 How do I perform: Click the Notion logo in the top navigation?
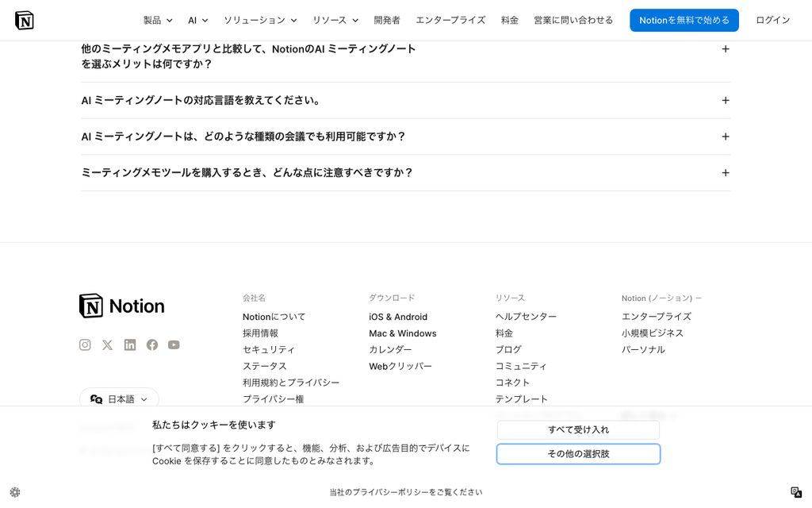[25, 20]
